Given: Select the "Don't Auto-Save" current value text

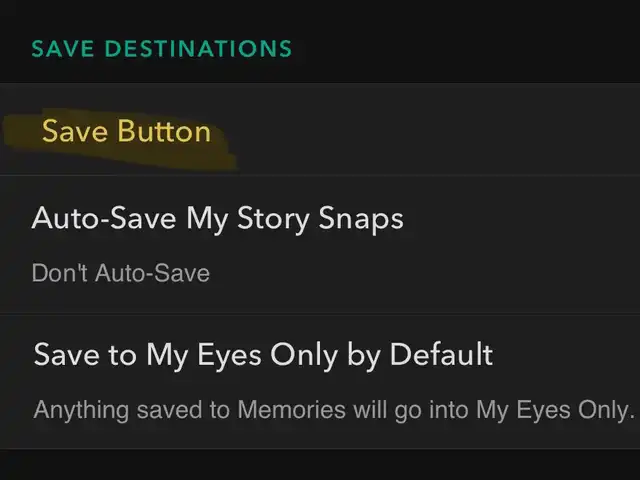Looking at the screenshot, I should point(120,273).
